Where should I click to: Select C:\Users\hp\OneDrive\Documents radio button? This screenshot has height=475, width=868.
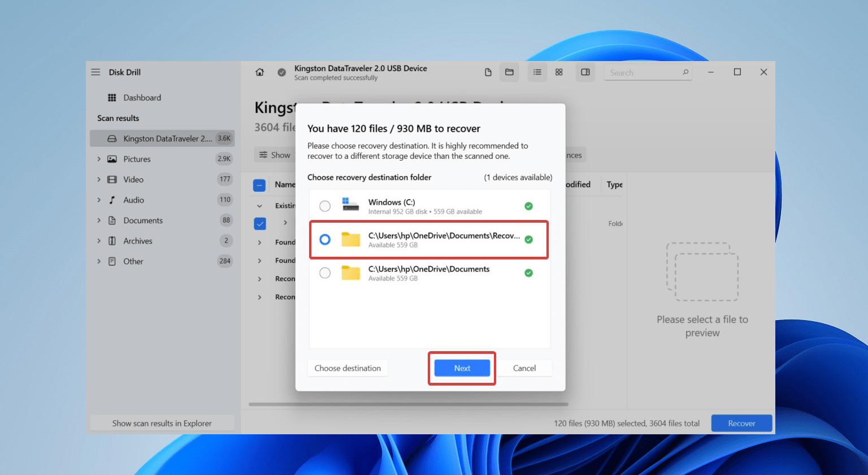[325, 273]
